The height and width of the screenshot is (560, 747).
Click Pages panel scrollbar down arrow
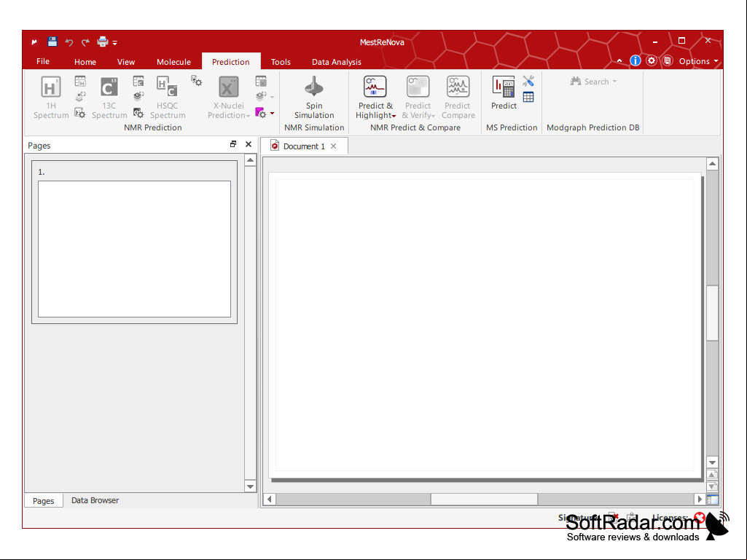click(251, 486)
